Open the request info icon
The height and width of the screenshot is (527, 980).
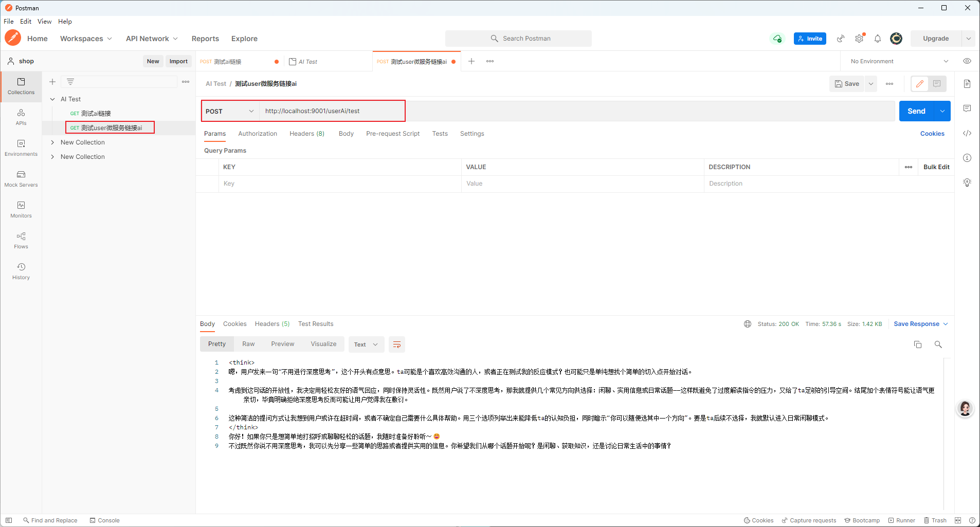click(967, 158)
